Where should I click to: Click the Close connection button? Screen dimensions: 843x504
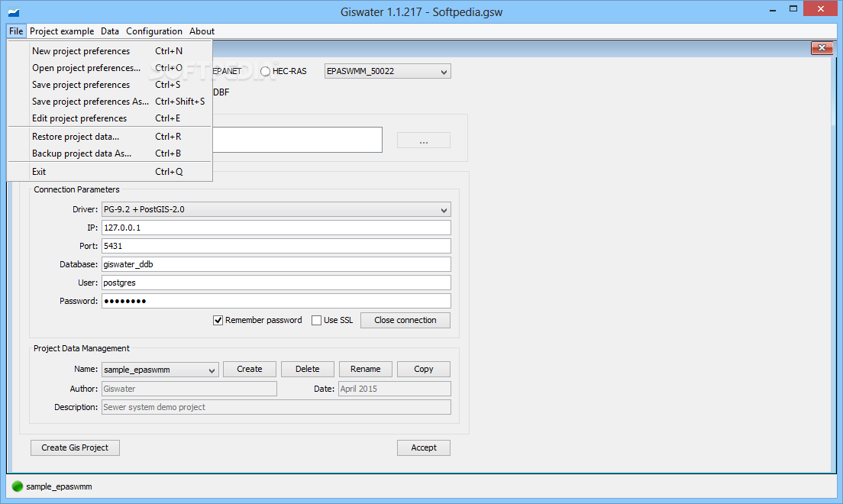pyautogui.click(x=405, y=320)
